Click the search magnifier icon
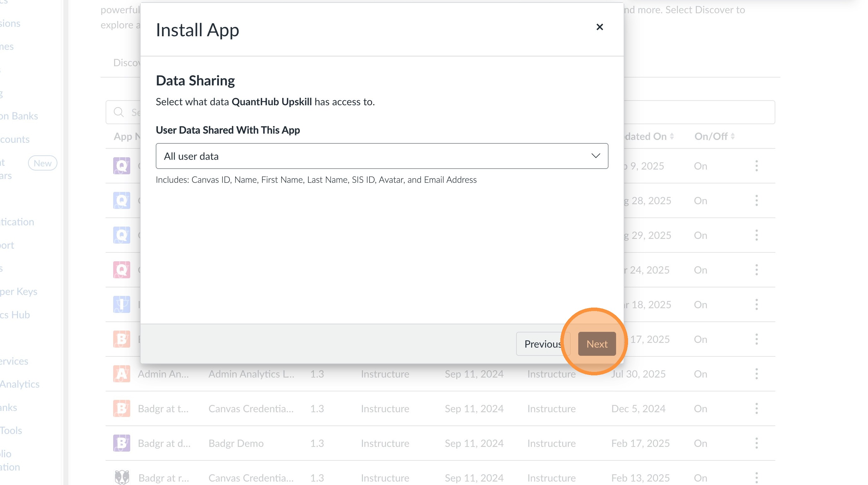The image size is (868, 485). (119, 112)
